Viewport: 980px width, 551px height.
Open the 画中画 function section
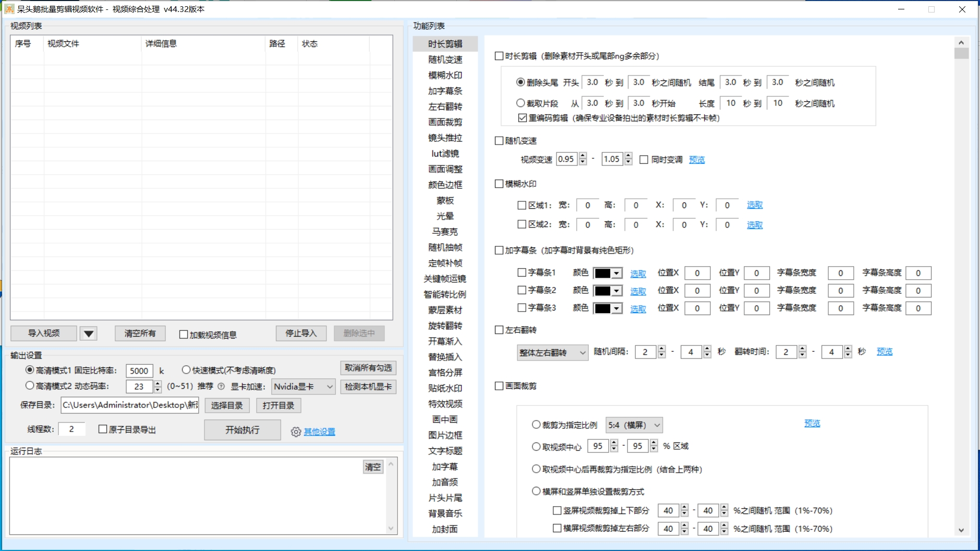(445, 420)
